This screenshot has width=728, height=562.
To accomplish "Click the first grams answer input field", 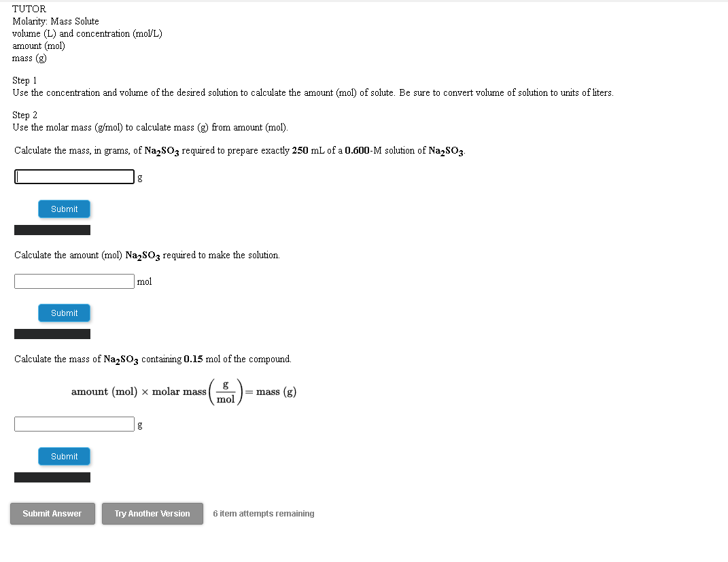I will [74, 176].
